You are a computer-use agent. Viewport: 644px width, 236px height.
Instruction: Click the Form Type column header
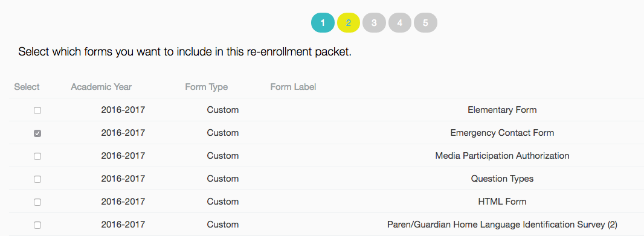[x=206, y=87]
